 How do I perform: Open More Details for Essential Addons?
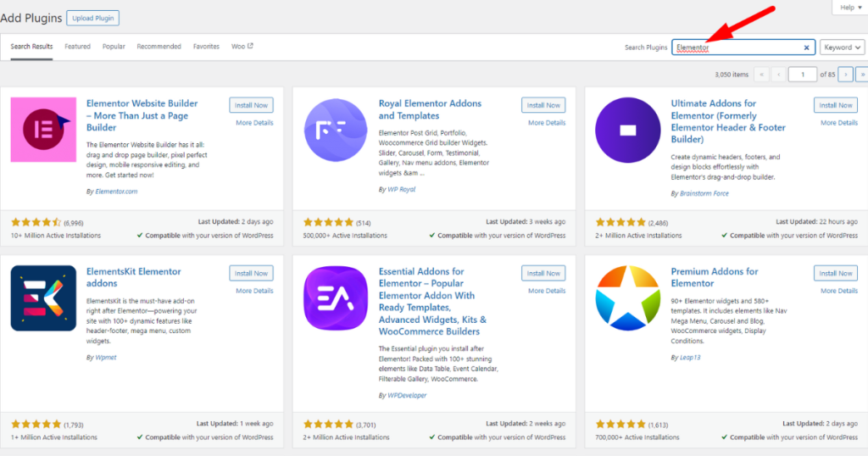pyautogui.click(x=547, y=291)
